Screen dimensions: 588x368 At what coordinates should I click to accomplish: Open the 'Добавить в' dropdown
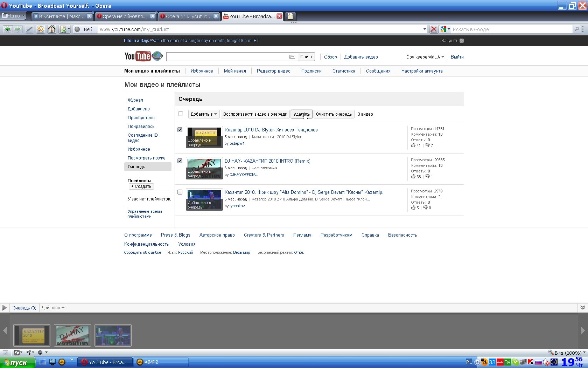pos(204,114)
